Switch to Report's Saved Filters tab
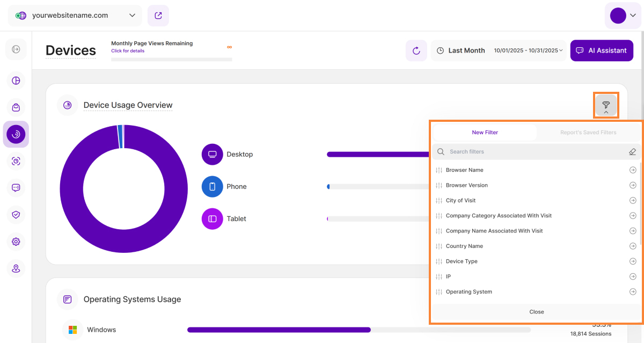Screen dimensions: 644x343 (589, 133)
